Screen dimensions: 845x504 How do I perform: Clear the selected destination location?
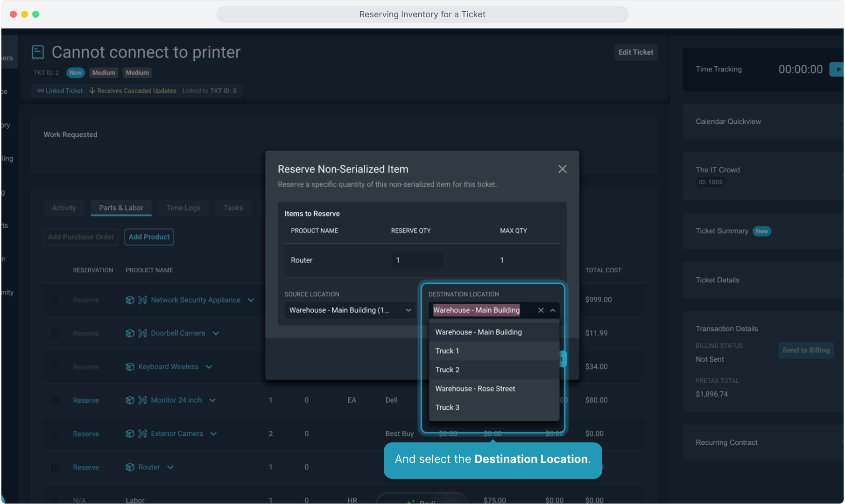tap(541, 310)
